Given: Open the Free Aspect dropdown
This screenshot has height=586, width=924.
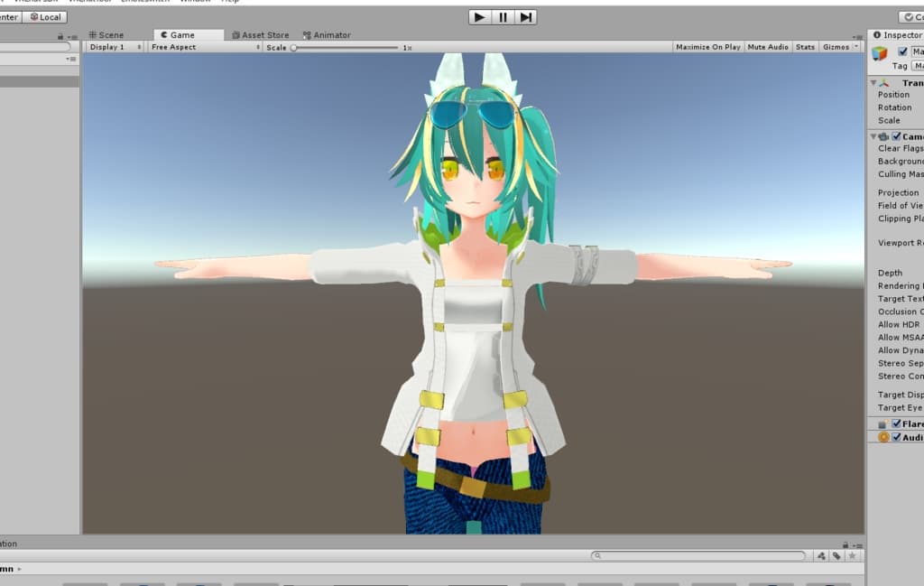Looking at the screenshot, I should (x=205, y=47).
